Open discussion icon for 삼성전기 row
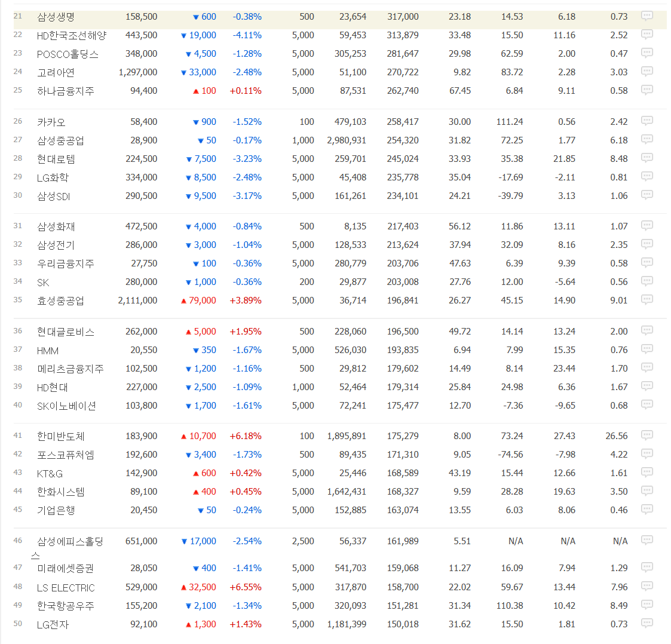Viewport: 671px width, 644px height. point(647,244)
